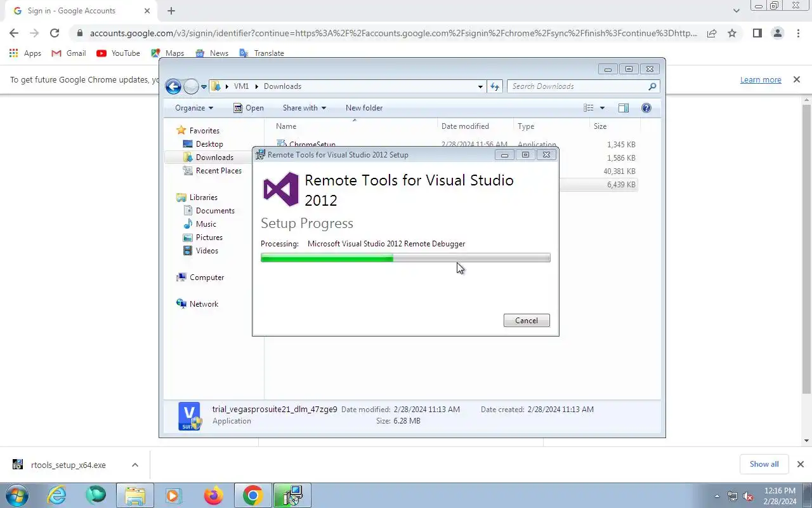Open Desktop in the navigation pane
This screenshot has width=812, height=508.
pos(209,144)
